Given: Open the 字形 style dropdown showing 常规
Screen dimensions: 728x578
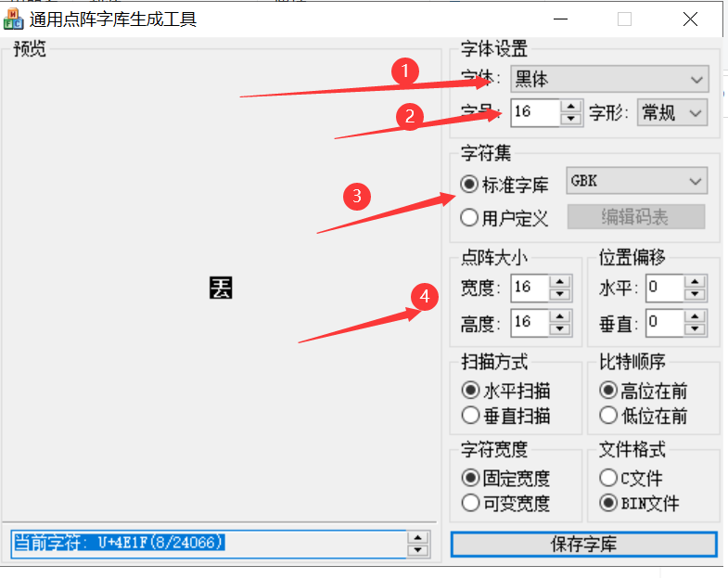Looking at the screenshot, I should tap(671, 112).
